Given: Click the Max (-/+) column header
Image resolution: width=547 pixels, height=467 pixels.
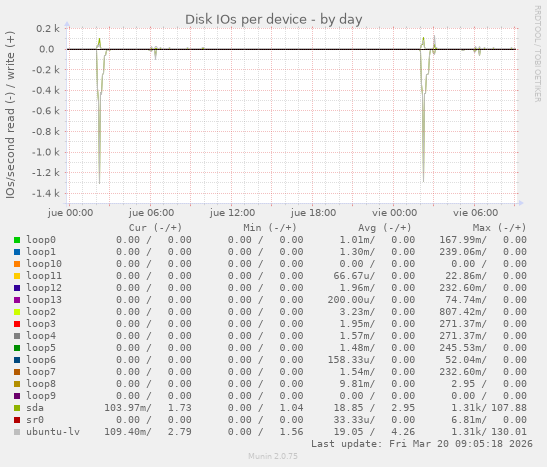Looking at the screenshot, I should pos(500,228).
